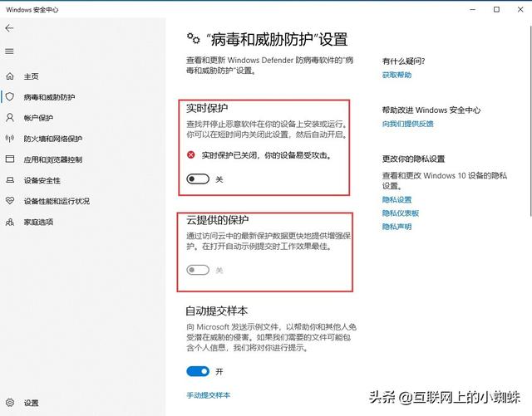The width and height of the screenshot is (532, 416).
Task: Click the 云提供的保护 heading
Action: [x=217, y=220]
